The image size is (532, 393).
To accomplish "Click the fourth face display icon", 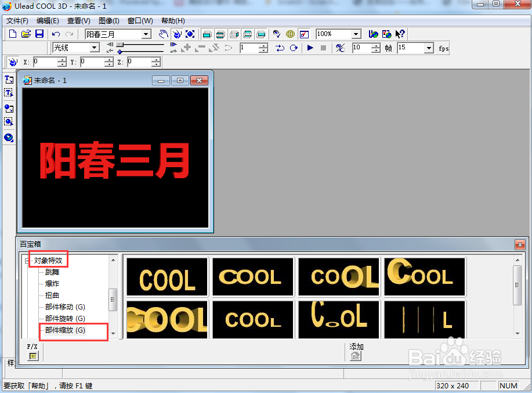I will pos(248,34).
